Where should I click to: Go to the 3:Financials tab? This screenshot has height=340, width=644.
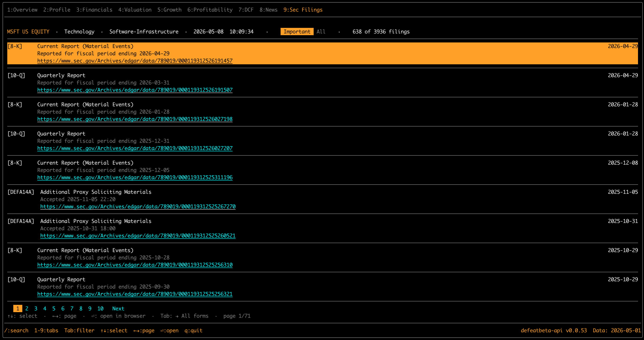(94, 10)
